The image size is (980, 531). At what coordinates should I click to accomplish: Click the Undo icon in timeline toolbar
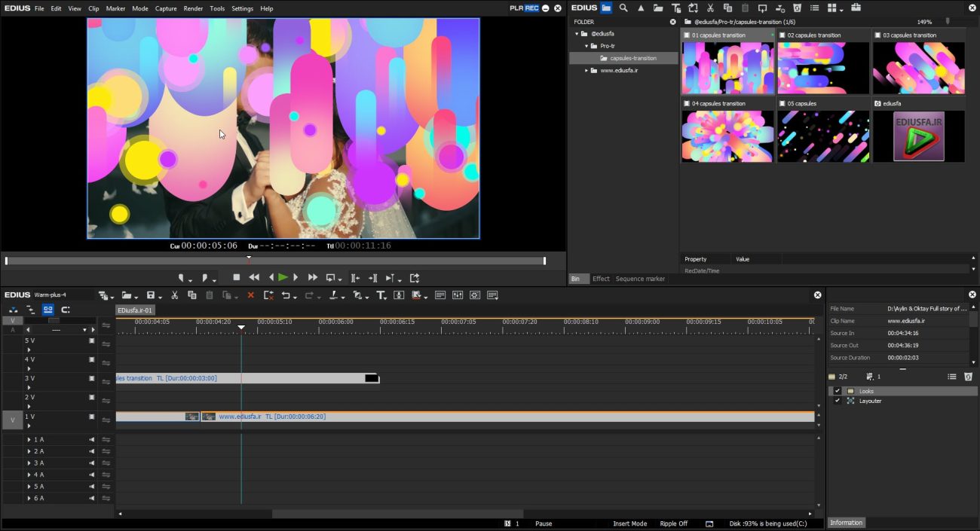pos(286,295)
